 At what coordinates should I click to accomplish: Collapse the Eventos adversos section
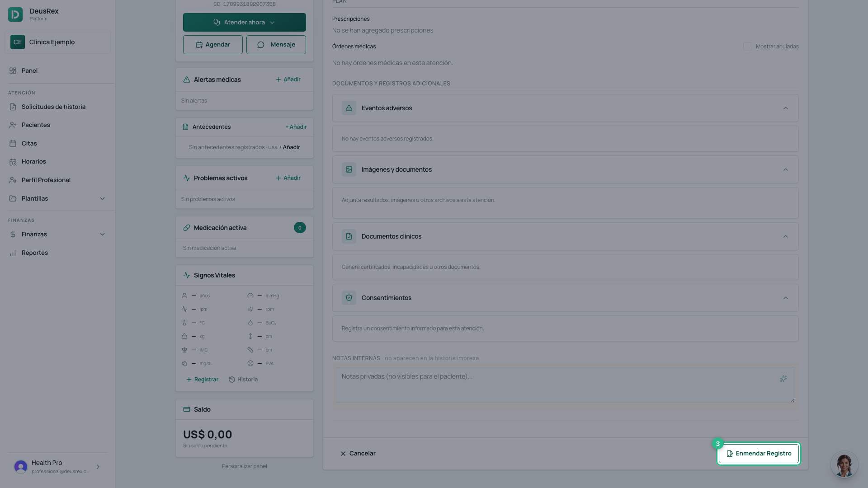[x=786, y=108]
